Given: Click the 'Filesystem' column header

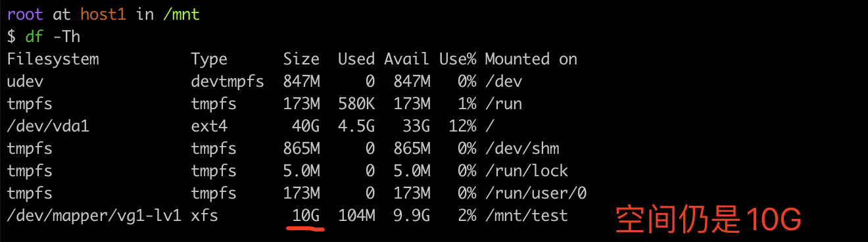Looking at the screenshot, I should point(53,59).
